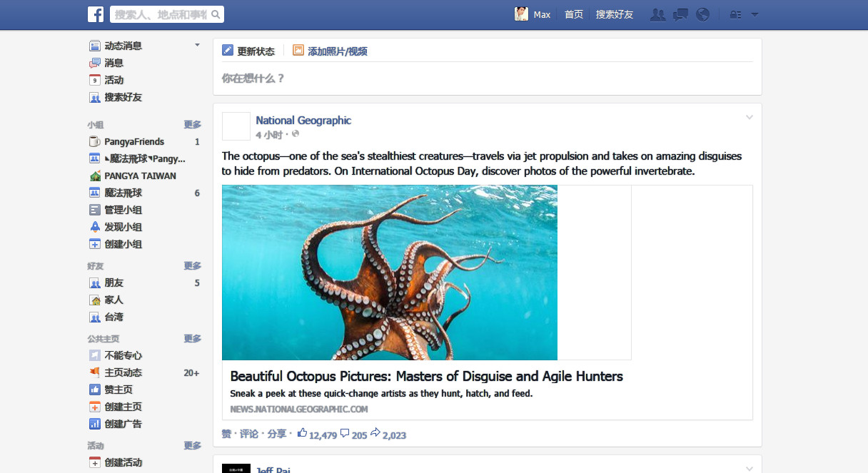Open Beautiful Octopus Pictures article headline

point(427,376)
